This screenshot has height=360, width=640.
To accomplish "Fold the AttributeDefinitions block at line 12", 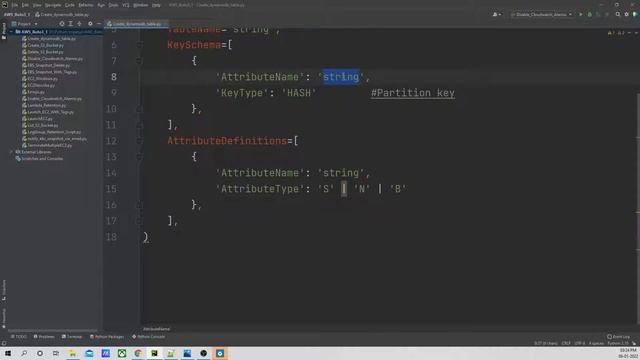I will pos(139,141).
